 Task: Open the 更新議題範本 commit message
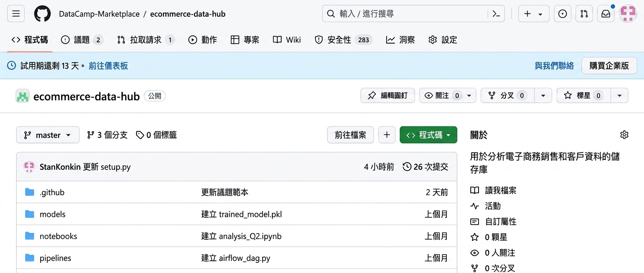(225, 192)
